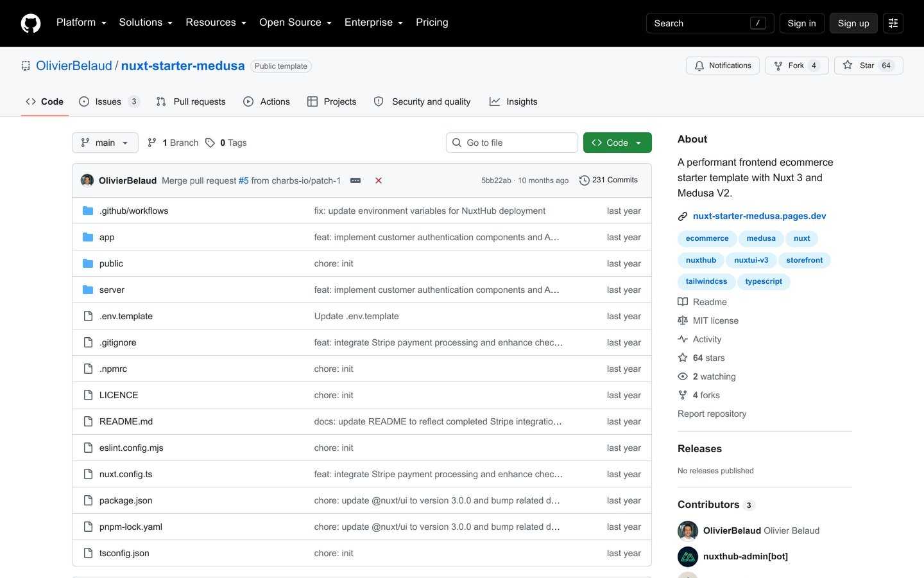Open the Platform dropdown menu
The height and width of the screenshot is (578, 924).
[x=81, y=22]
